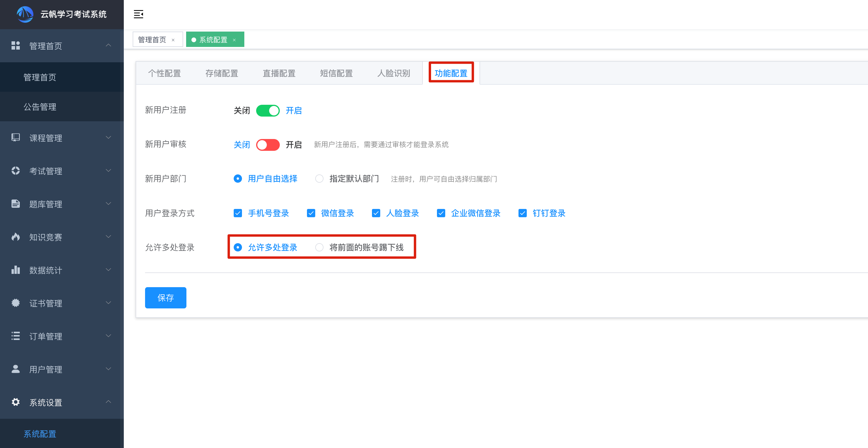Switch to the 个性配置 tab
The height and width of the screenshot is (448, 868).
[165, 73]
